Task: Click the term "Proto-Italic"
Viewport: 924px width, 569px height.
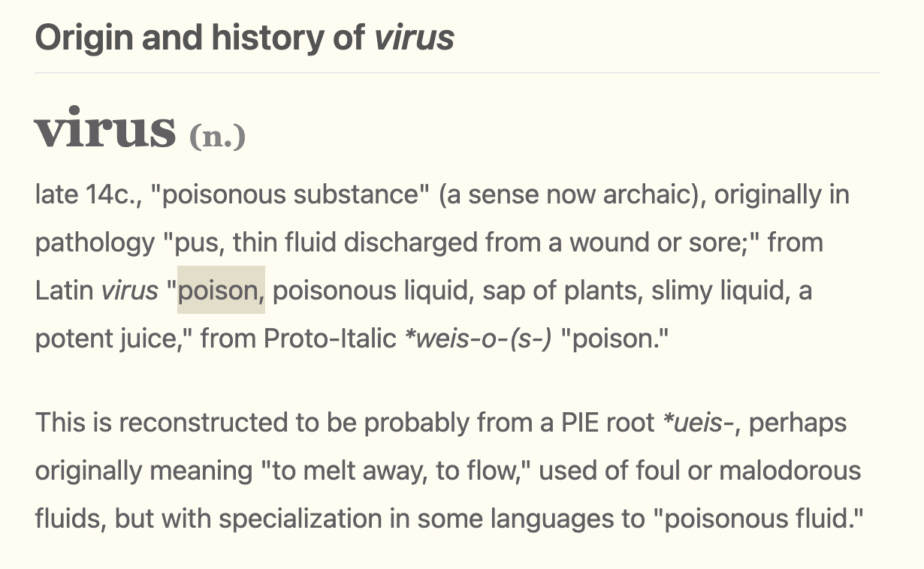Action: coord(330,339)
